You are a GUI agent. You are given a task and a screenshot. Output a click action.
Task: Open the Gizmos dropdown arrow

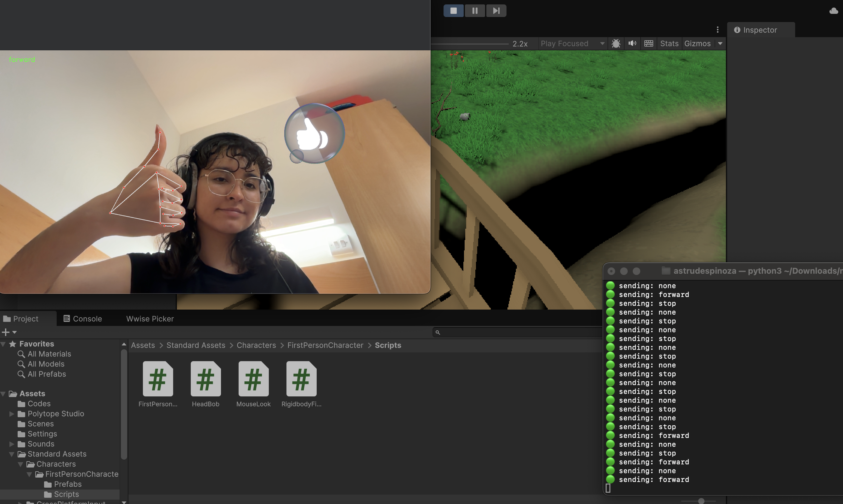720,43
